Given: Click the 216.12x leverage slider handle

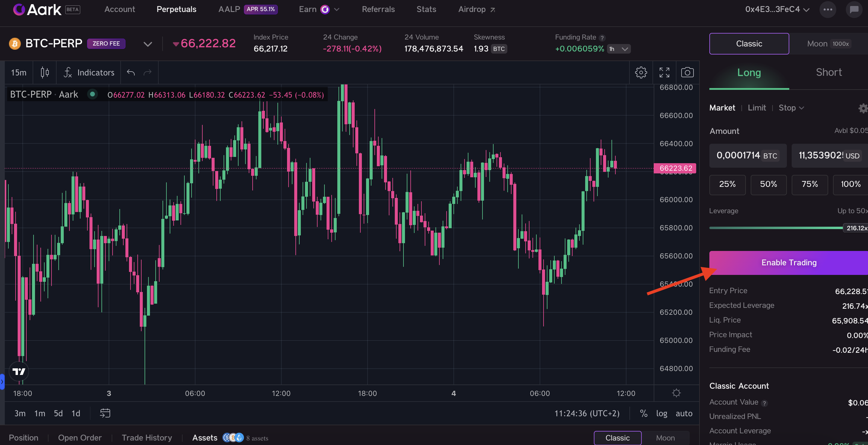Looking at the screenshot, I should (856, 228).
